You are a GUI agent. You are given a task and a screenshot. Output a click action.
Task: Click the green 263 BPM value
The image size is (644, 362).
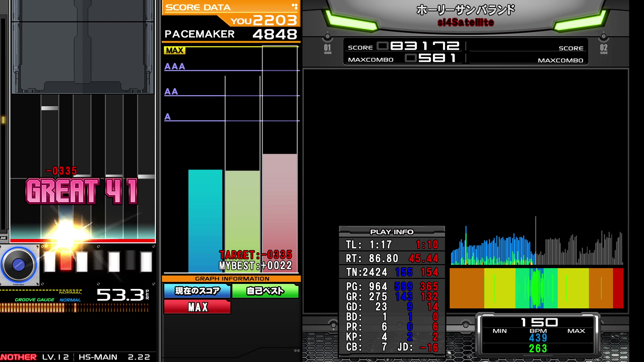[x=538, y=348]
